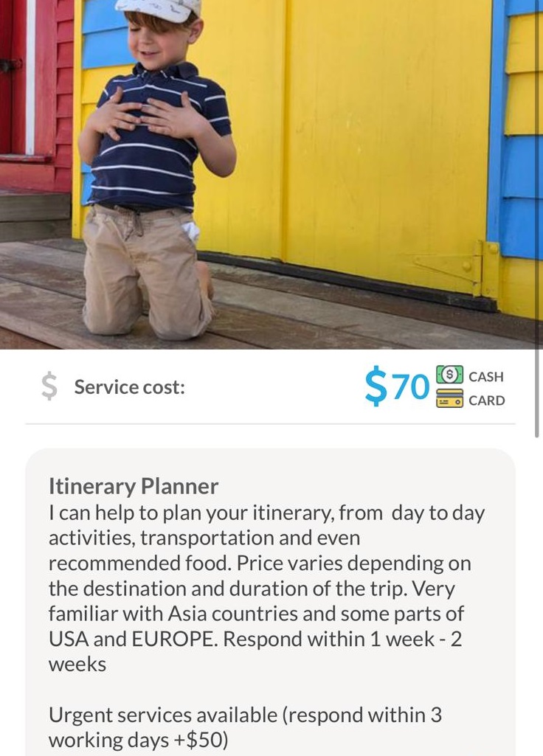Click "recommended food" in the description
The image size is (543, 756).
(140, 563)
